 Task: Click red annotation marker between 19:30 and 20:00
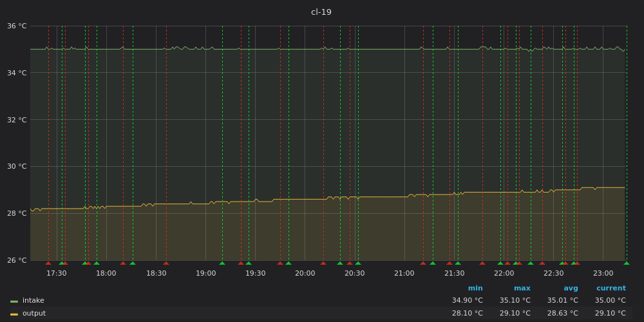pos(280,263)
